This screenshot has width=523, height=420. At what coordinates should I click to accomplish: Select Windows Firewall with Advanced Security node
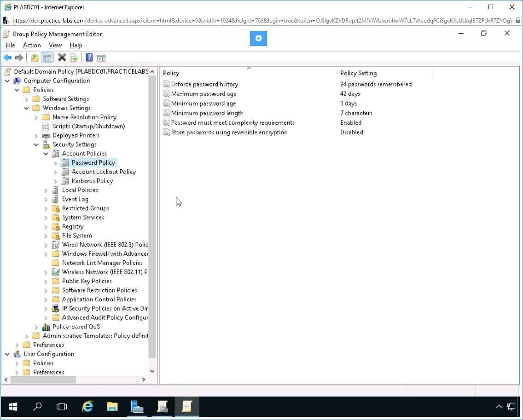(105, 254)
